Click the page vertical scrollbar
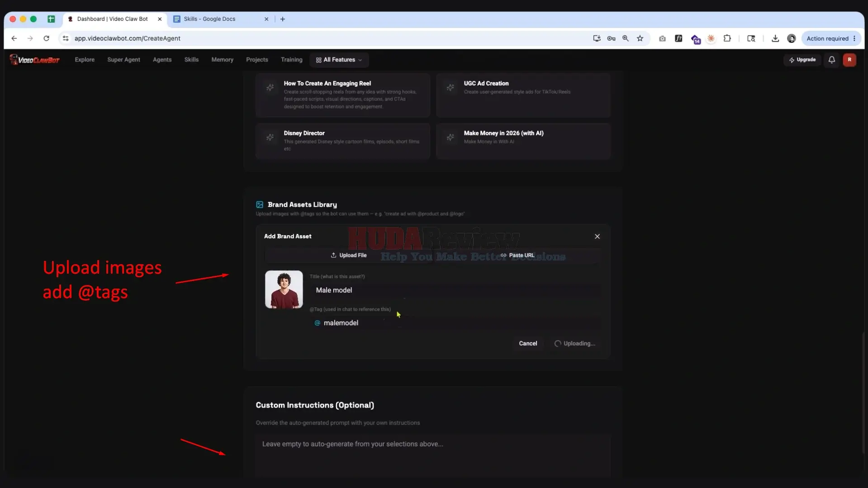Screen dimensions: 868x488 (863, 393)
